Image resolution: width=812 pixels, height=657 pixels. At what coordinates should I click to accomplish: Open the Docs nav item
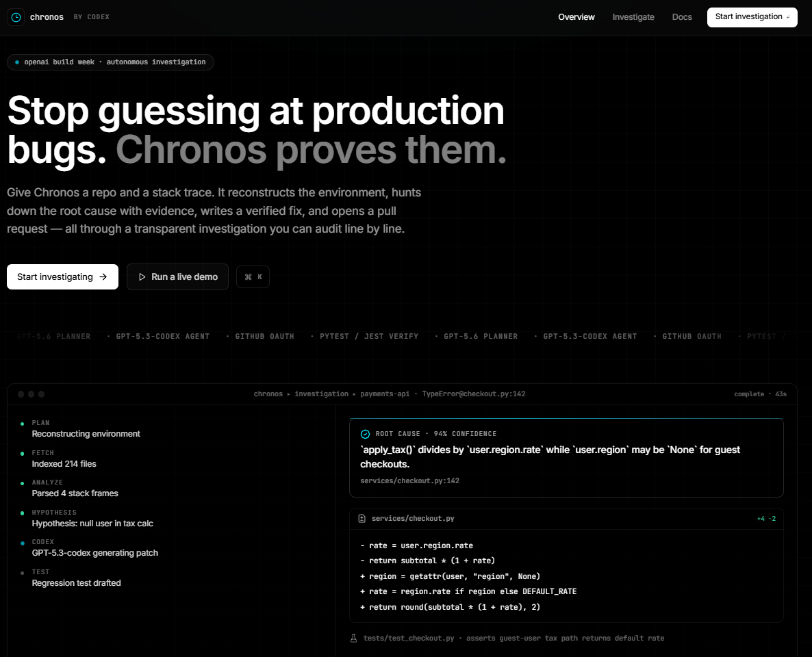click(x=682, y=17)
